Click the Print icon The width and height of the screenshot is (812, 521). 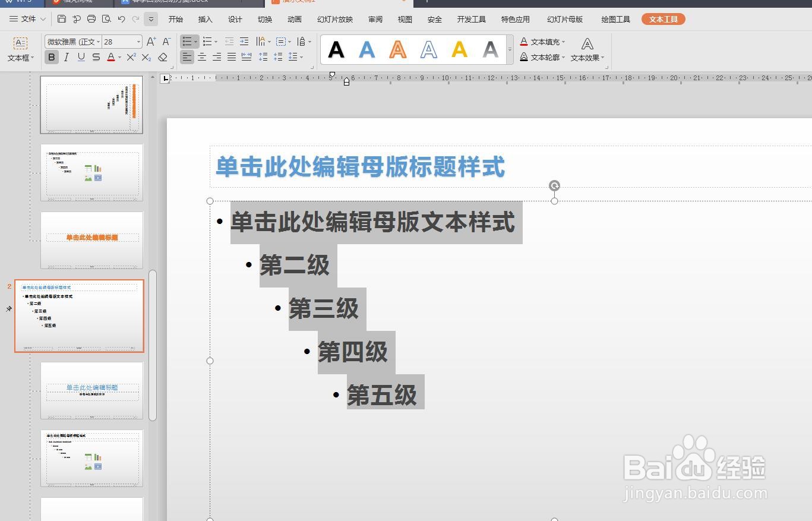[x=91, y=19]
